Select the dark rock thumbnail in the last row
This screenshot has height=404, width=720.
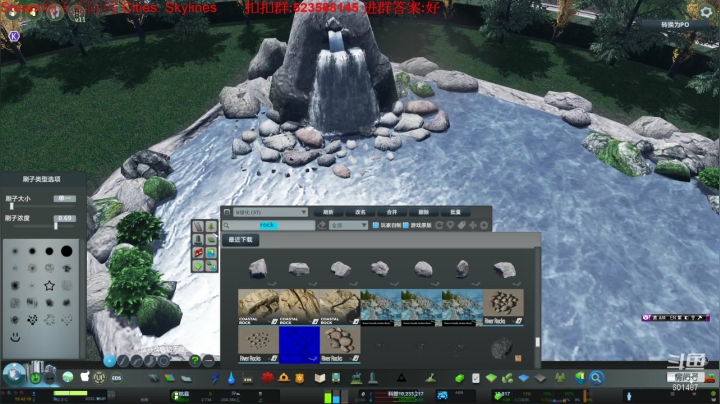pyautogui.click(x=502, y=348)
